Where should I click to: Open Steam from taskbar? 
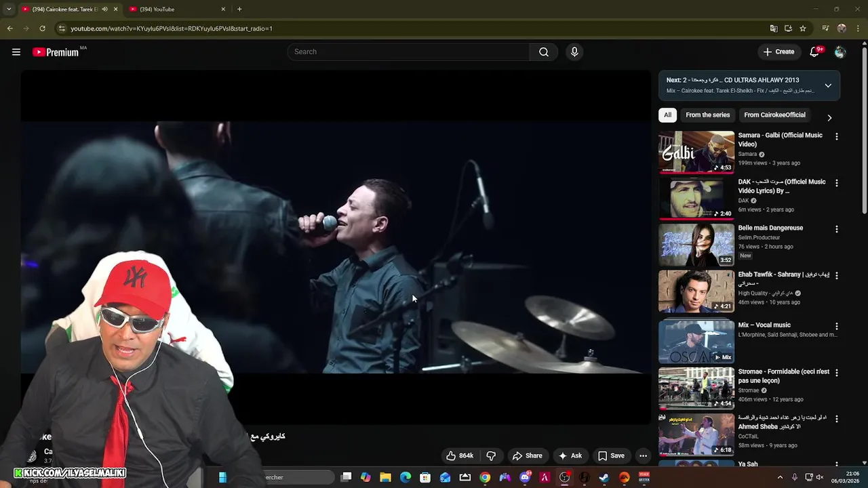pos(604,478)
